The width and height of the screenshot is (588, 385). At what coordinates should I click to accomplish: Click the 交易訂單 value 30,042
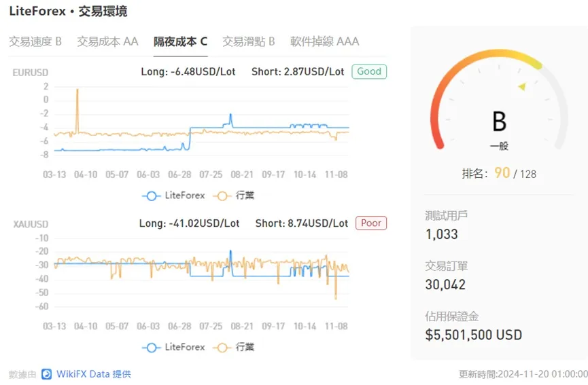[445, 285]
